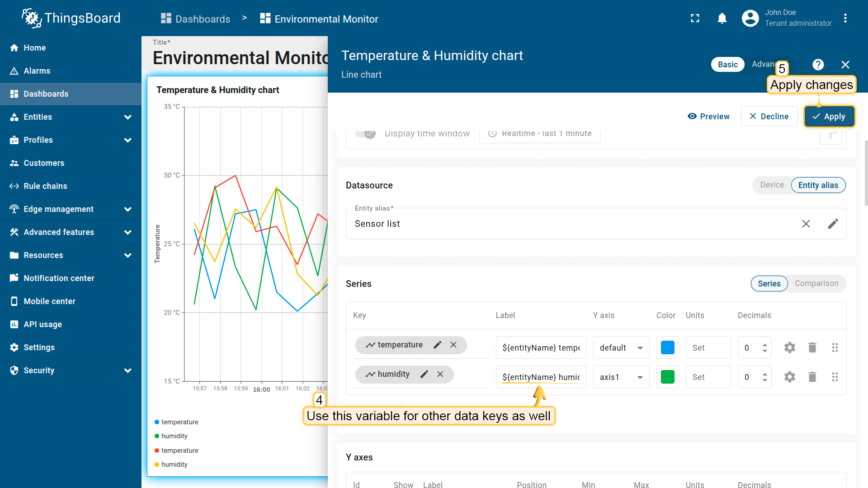868x488 pixels.
Task: Edit the Sensor list entity alias
Action: pos(833,224)
